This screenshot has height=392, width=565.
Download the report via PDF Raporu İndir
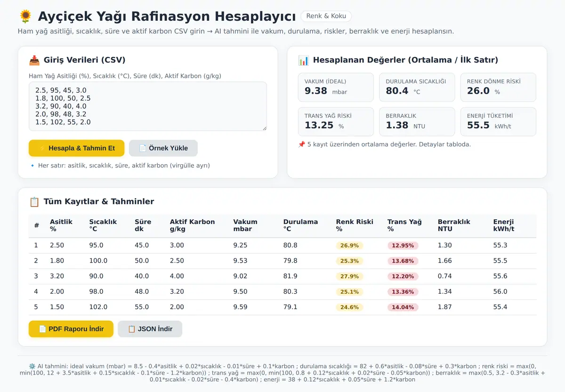71,329
